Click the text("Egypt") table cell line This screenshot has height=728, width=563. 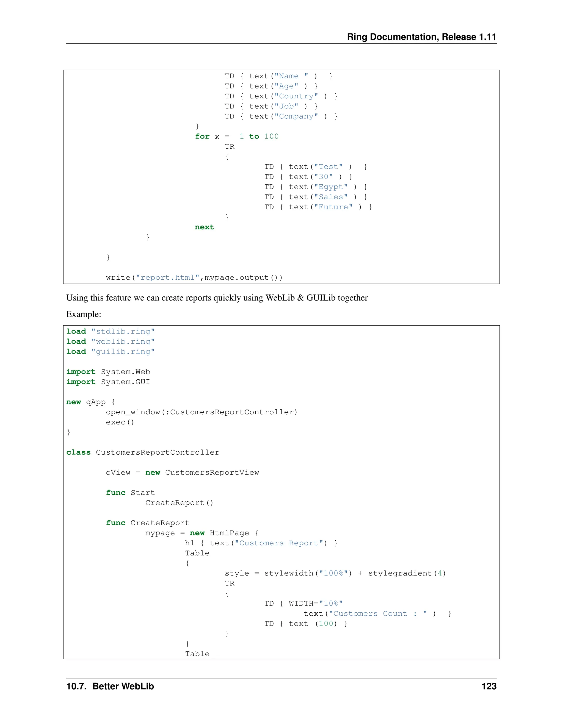[x=316, y=187]
